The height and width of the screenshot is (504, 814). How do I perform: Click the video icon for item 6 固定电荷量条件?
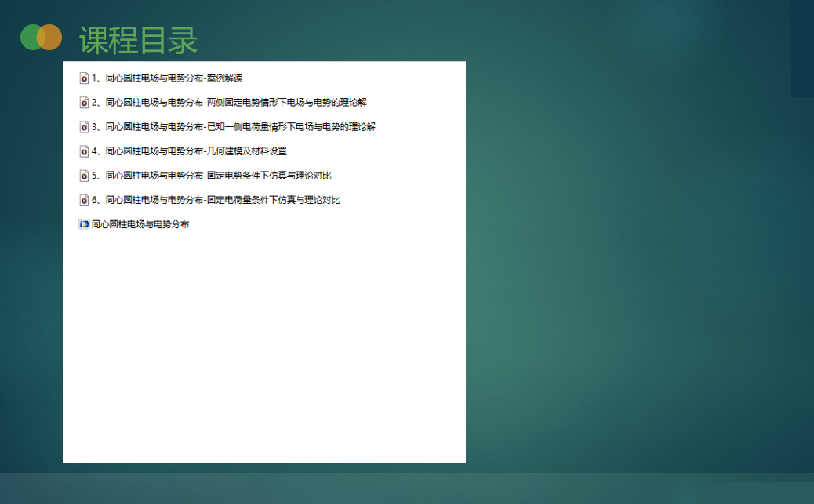point(84,200)
